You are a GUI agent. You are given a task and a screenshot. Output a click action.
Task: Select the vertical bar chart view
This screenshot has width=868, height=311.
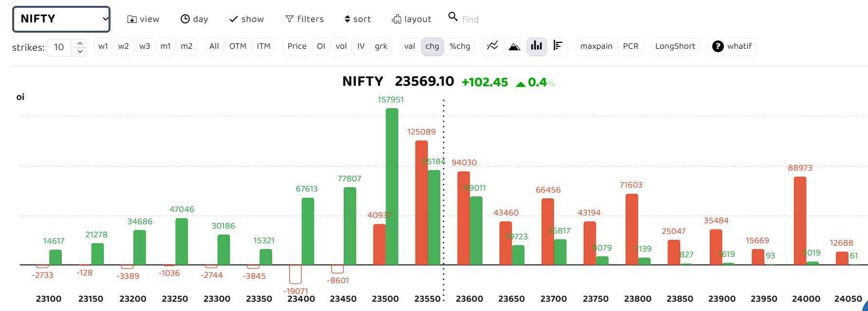pyautogui.click(x=536, y=46)
